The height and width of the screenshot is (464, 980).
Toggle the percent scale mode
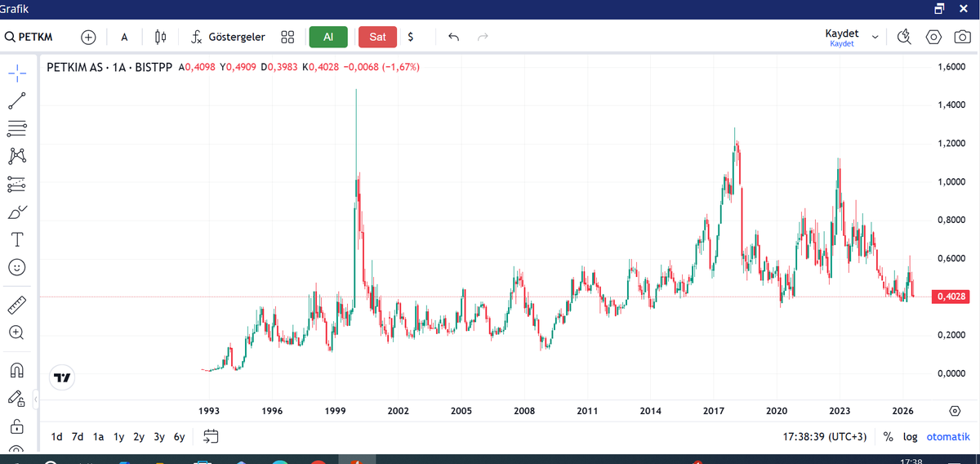pos(889,436)
